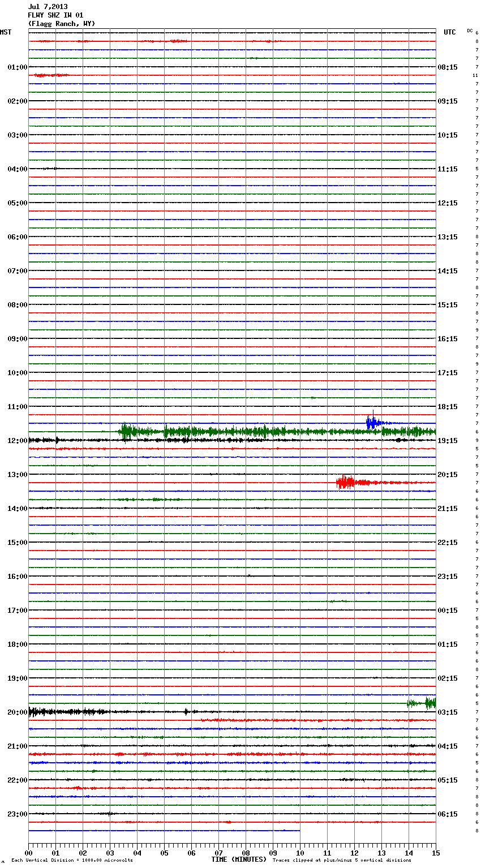Click the MST time label '06:00'
This screenshot has width=481, height=868.
[18, 237]
